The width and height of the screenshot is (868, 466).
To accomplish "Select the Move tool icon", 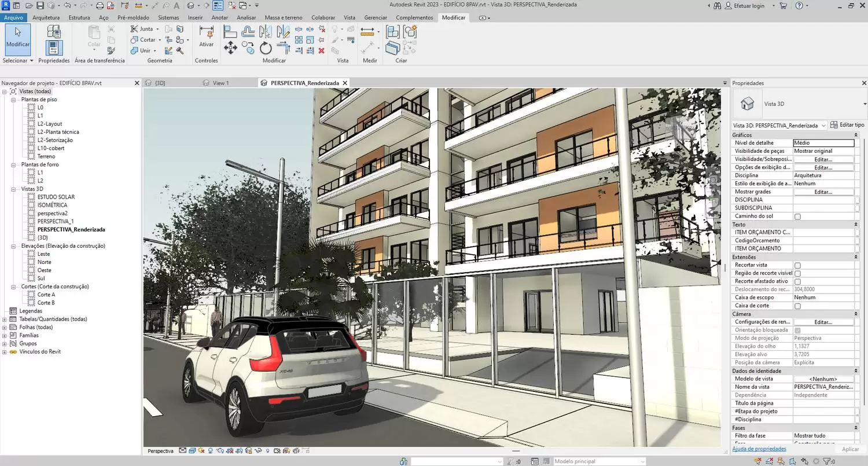I will pyautogui.click(x=230, y=48).
